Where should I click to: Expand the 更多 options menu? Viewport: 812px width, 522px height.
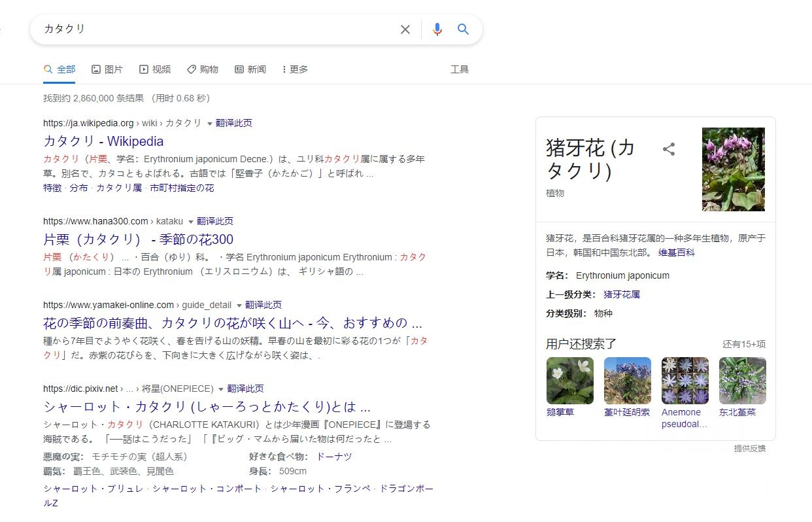pos(294,69)
